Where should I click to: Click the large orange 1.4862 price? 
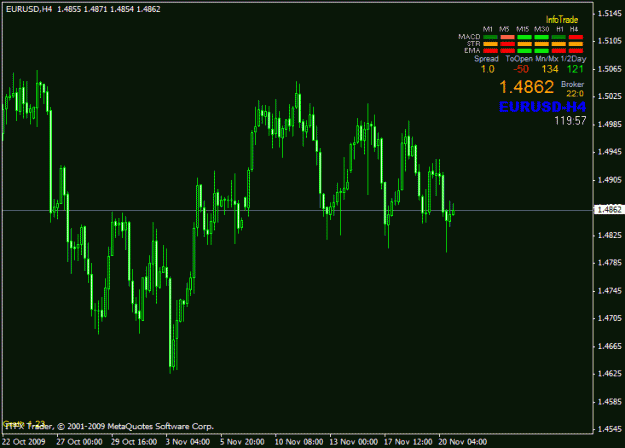526,87
